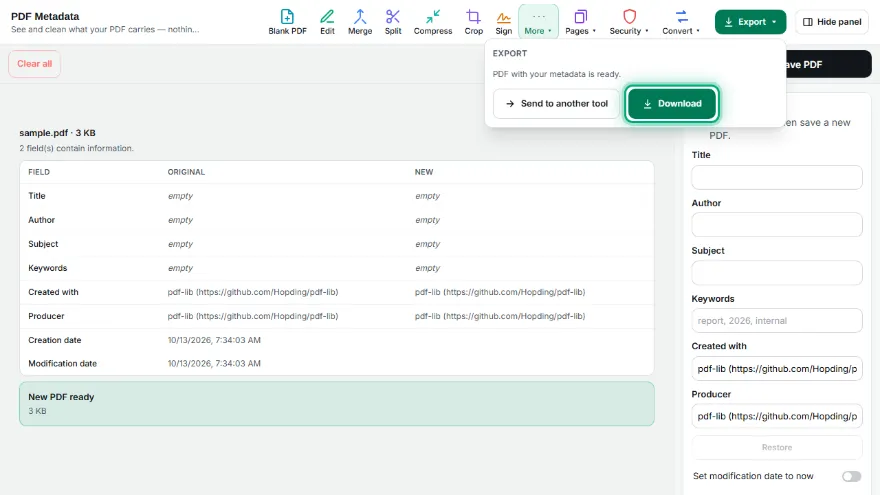Expand the Convert dropdown
The width and height of the screenshot is (880, 495).
[681, 22]
